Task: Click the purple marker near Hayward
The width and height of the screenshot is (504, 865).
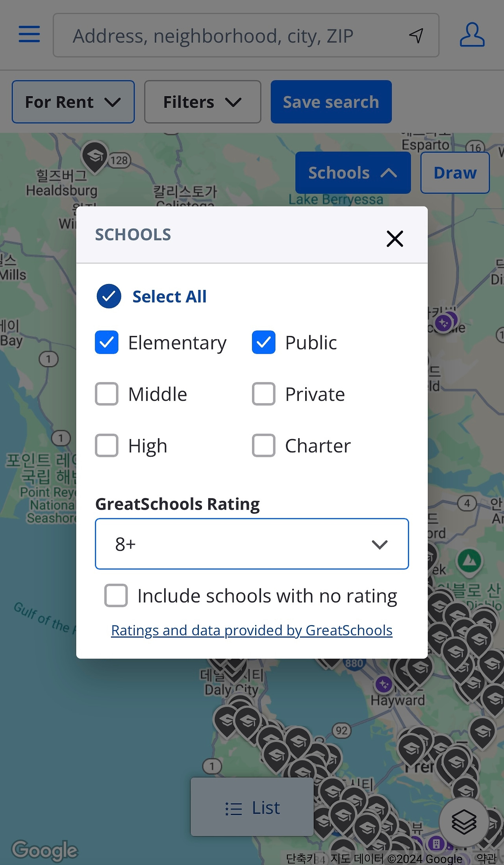Action: click(384, 685)
